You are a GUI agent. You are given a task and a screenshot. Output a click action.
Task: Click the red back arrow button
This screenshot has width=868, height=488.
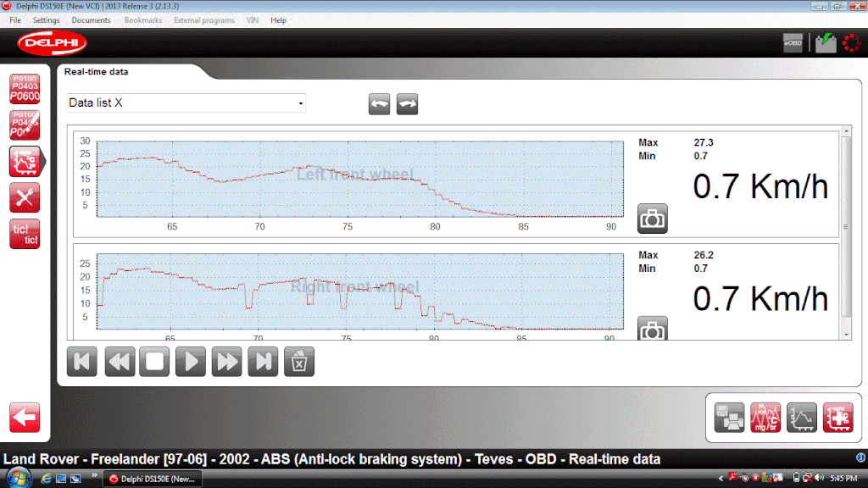(x=25, y=417)
